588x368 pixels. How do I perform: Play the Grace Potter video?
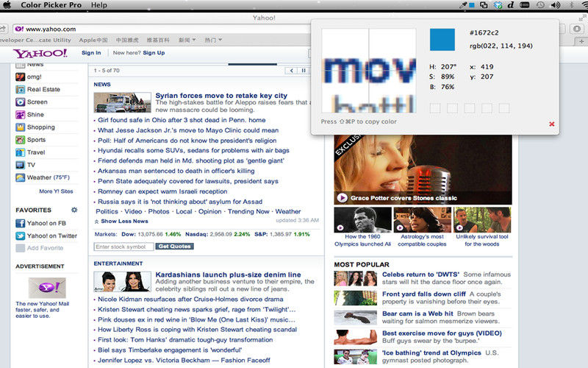tap(342, 197)
